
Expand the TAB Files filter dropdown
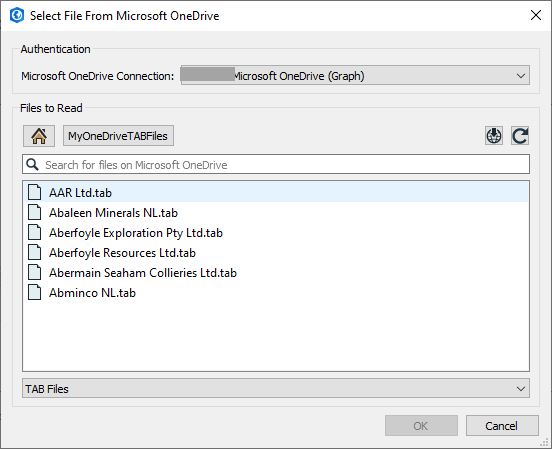pos(276,388)
